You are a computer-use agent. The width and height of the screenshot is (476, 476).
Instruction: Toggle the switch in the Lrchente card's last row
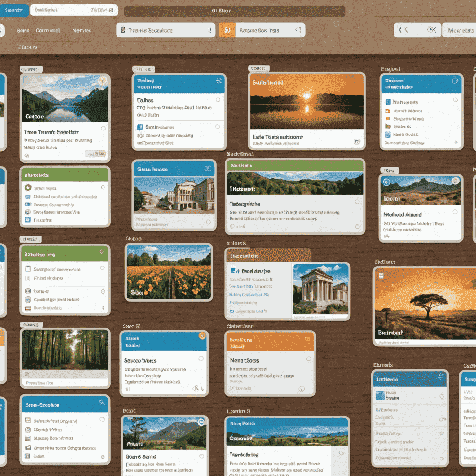(442, 459)
